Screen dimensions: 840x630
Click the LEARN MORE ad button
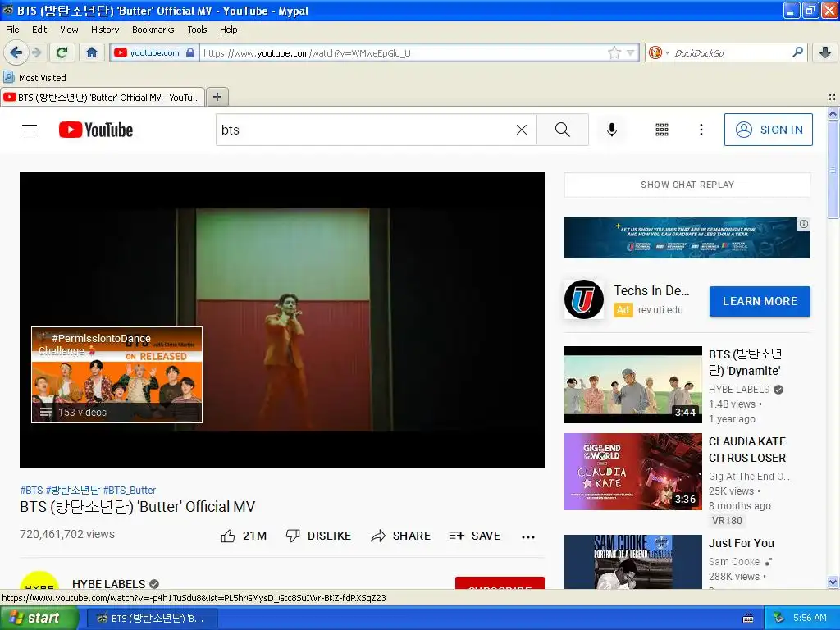click(x=760, y=301)
